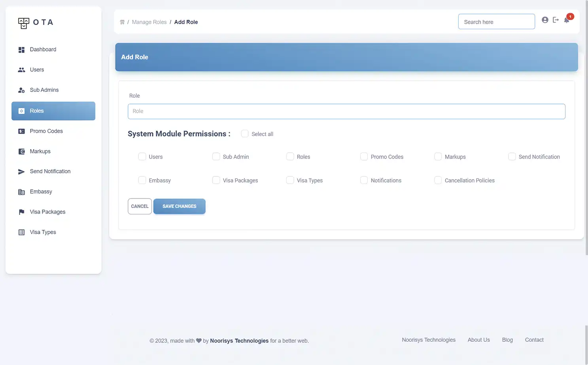
Task: Click the Visa Packages flag icon
Action: pos(21,212)
